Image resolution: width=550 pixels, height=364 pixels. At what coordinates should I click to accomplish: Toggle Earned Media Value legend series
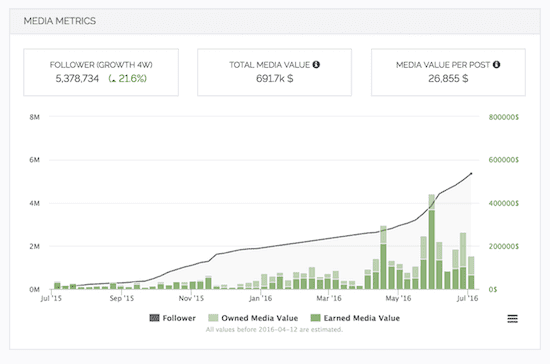(355, 318)
